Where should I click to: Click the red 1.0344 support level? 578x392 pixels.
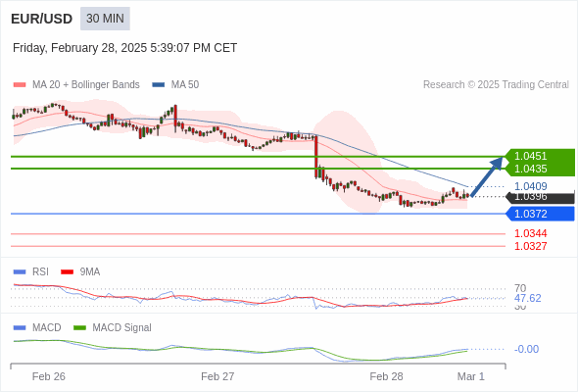click(530, 233)
